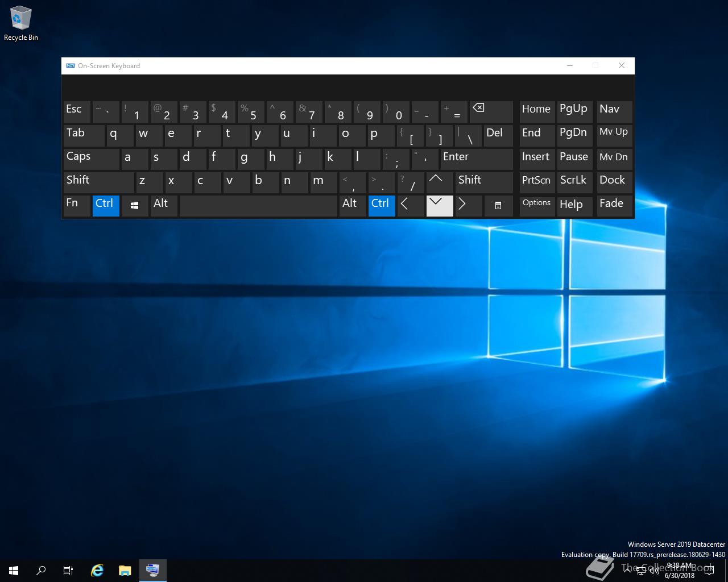Hit the q key
Image resolution: width=728 pixels, height=582 pixels.
(x=120, y=135)
